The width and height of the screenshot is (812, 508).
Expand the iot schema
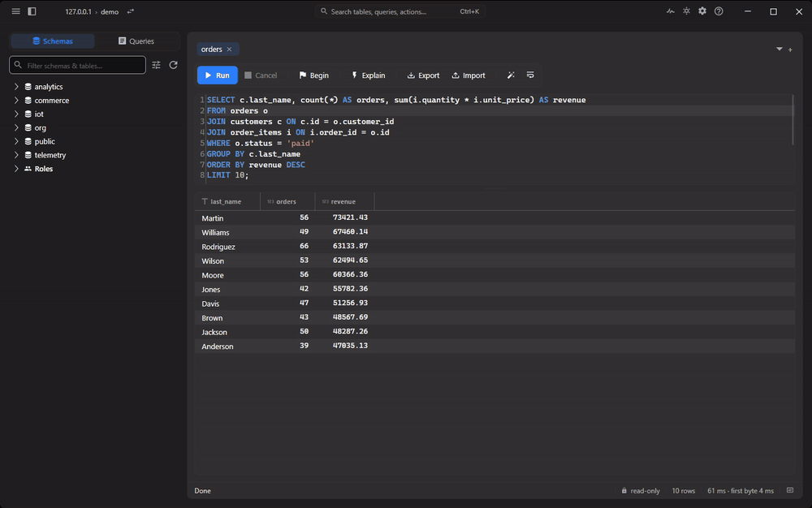(16, 114)
